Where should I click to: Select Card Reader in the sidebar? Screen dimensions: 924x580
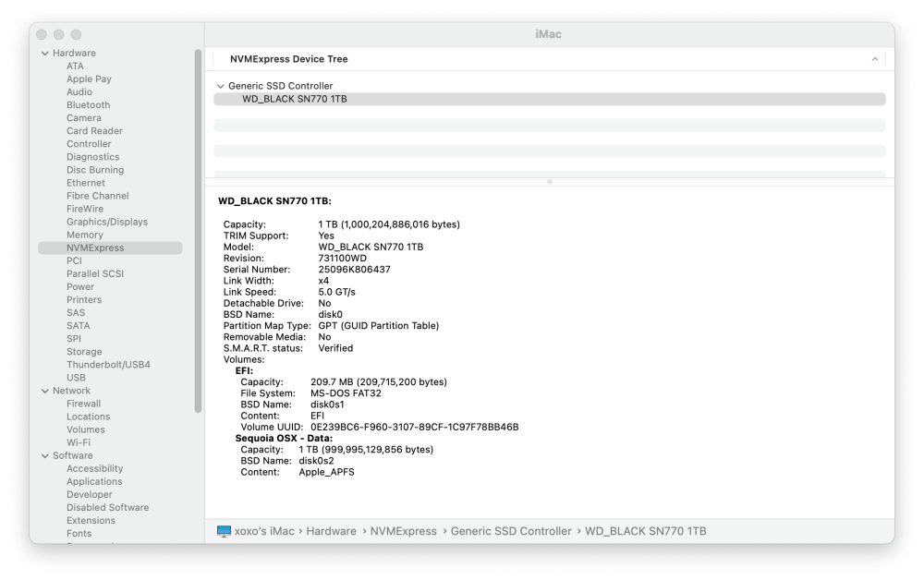point(94,131)
